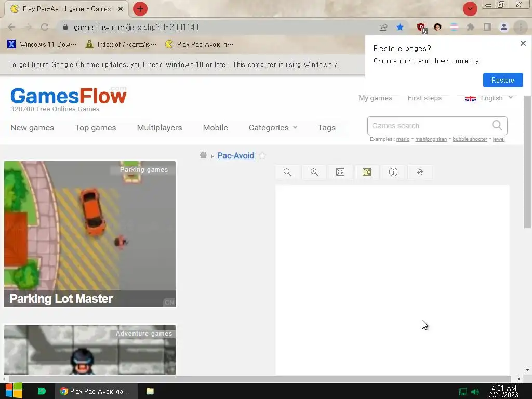Click the zoom out game icon
532x399 pixels.
pos(287,172)
